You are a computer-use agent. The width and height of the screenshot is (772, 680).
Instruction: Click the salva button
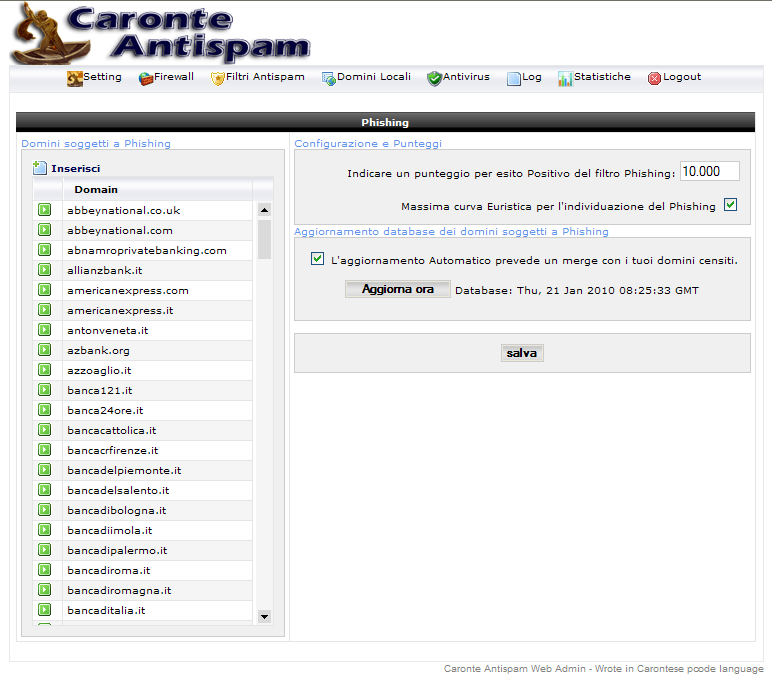click(521, 353)
